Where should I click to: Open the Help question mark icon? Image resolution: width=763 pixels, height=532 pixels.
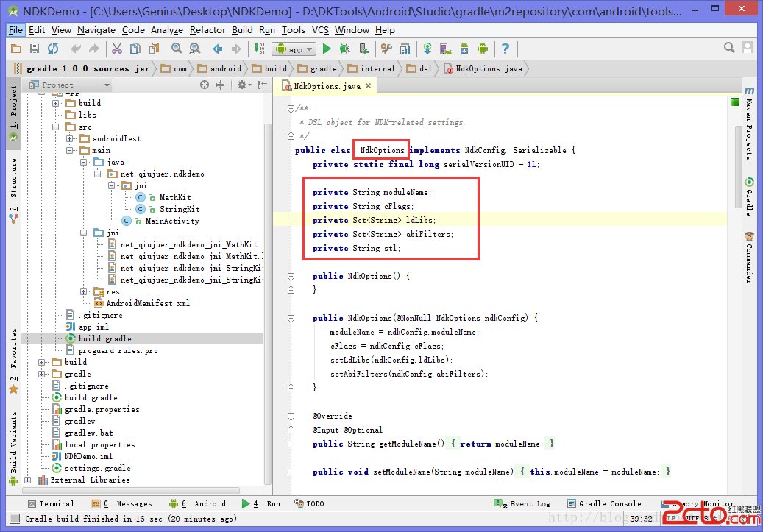point(505,49)
